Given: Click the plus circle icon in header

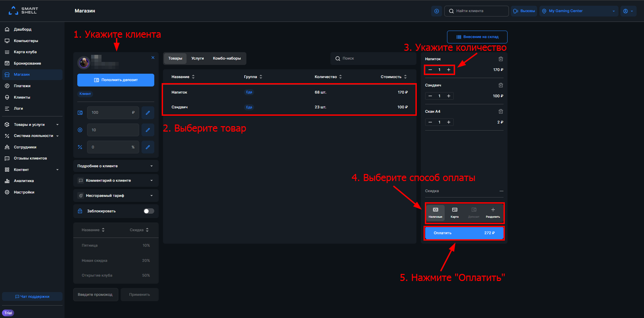Looking at the screenshot, I should [x=437, y=11].
